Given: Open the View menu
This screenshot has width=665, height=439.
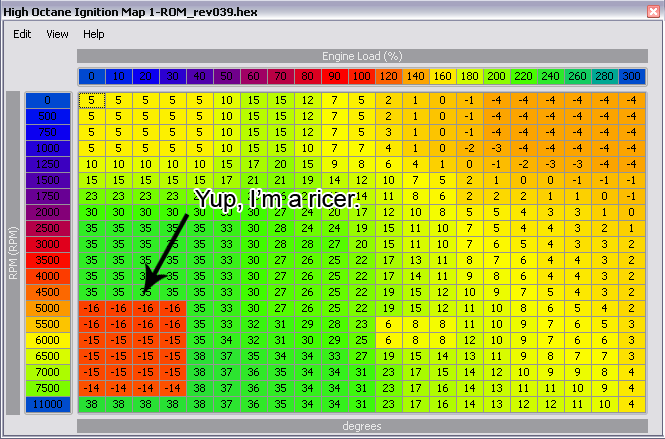Looking at the screenshot, I should (x=57, y=33).
